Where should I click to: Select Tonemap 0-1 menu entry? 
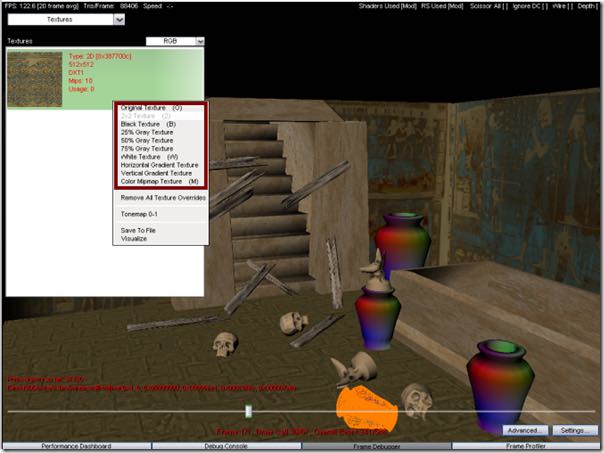[139, 214]
